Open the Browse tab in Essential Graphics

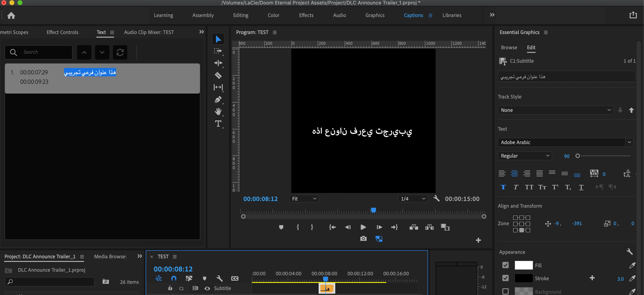point(509,47)
